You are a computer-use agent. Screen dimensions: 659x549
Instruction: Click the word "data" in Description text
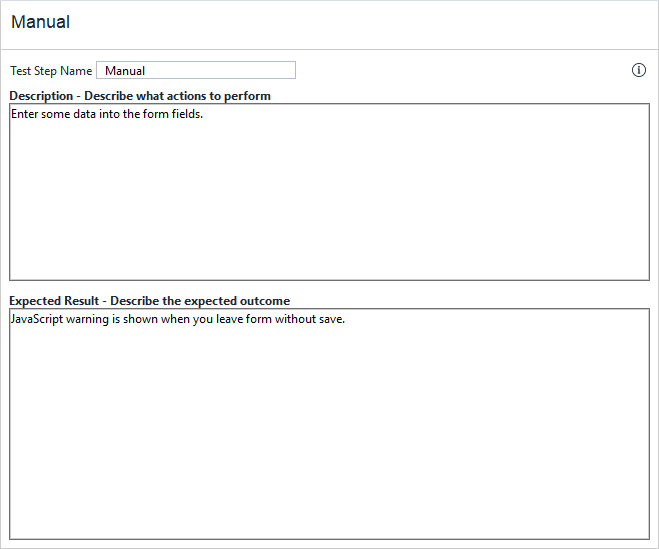(91, 114)
